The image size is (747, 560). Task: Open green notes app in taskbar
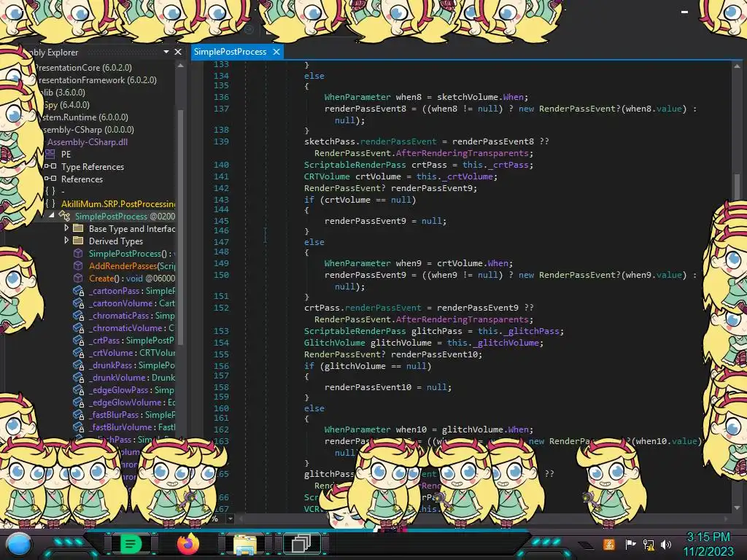[x=130, y=544]
